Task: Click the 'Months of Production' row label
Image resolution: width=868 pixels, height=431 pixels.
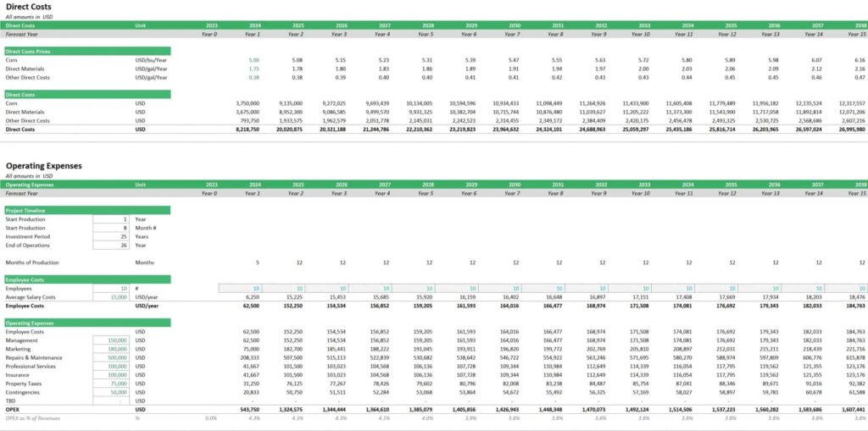Action: 32,262
